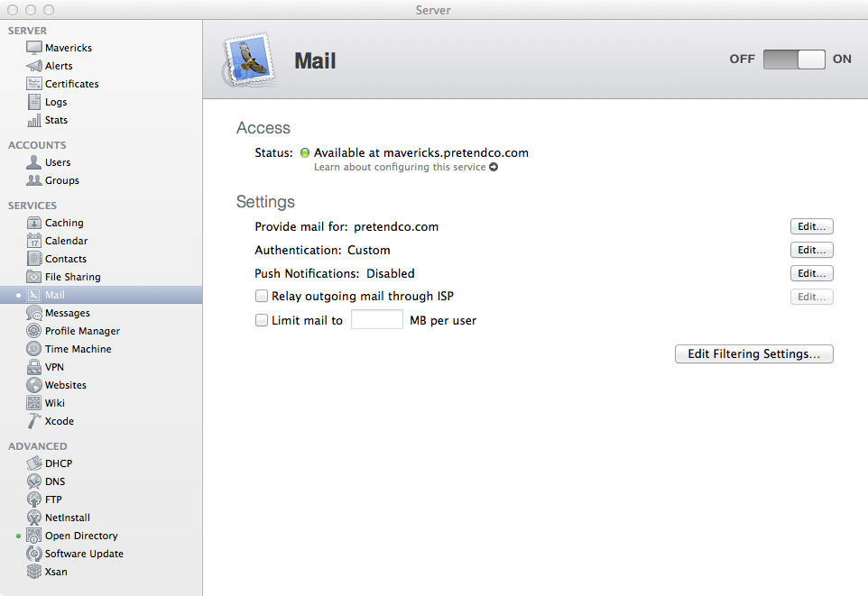Click the Mail stamp icon in header
868x596 pixels.
tap(249, 60)
